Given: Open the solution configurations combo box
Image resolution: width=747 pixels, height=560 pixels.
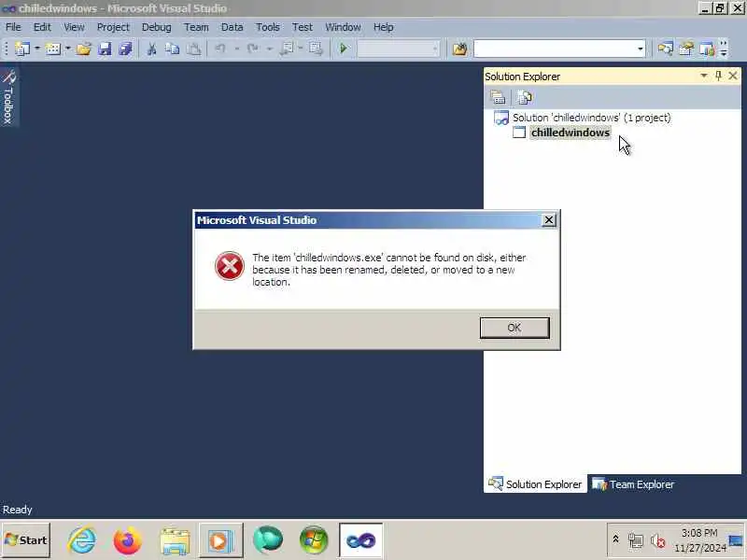Looking at the screenshot, I should point(398,49).
